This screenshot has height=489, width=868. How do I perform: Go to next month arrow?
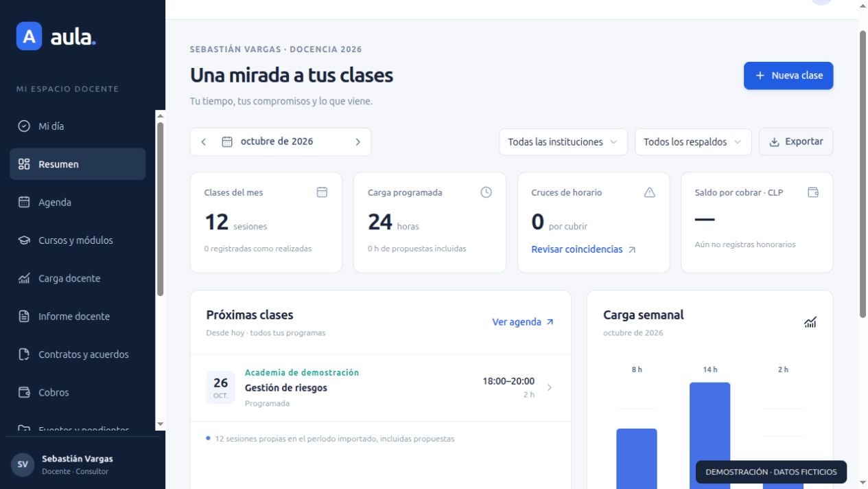click(357, 142)
